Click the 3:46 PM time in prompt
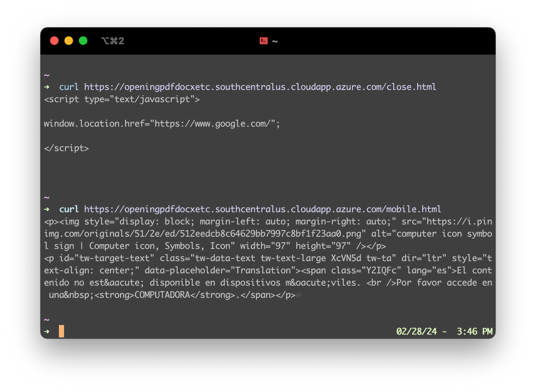 [x=475, y=332]
